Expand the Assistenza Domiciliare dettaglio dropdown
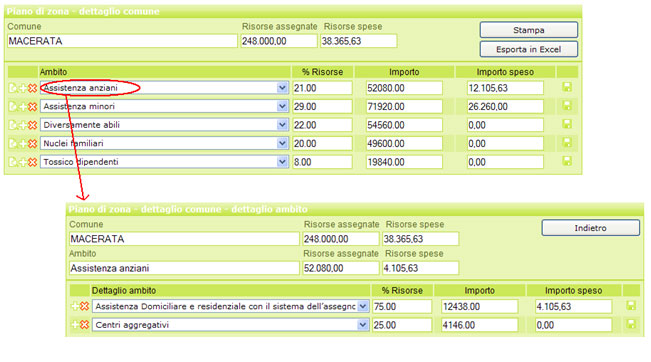 (x=363, y=306)
